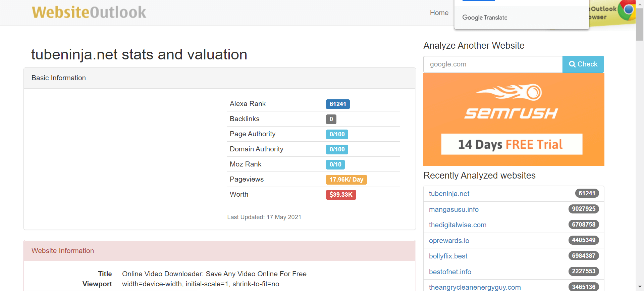Image resolution: width=644 pixels, height=291 pixels.
Task: Click the Website Information panel header
Action: [x=220, y=251]
